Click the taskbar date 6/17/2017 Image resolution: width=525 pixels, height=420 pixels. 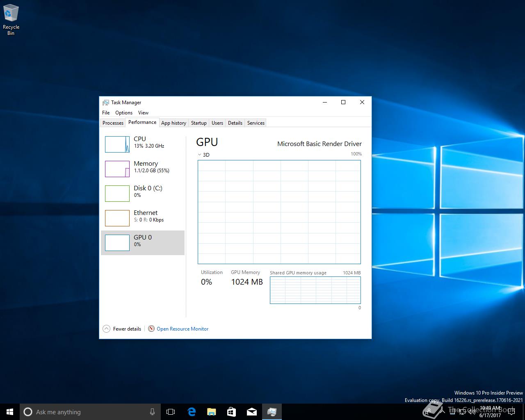(x=490, y=415)
